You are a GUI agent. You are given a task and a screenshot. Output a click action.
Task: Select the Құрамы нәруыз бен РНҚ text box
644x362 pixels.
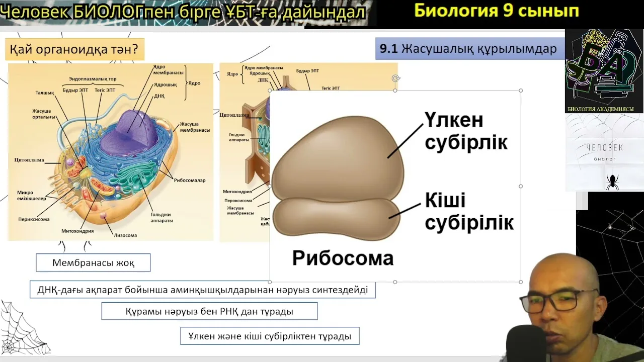click(210, 311)
